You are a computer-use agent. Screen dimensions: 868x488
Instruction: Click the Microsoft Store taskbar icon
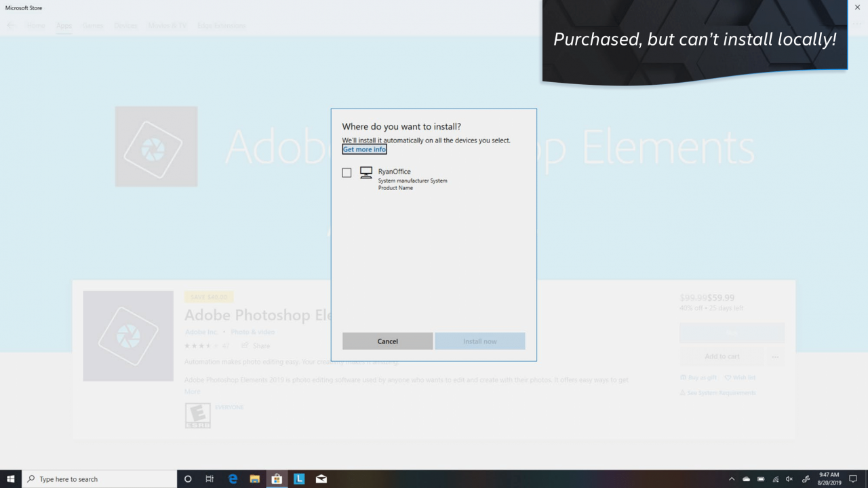[x=277, y=478]
